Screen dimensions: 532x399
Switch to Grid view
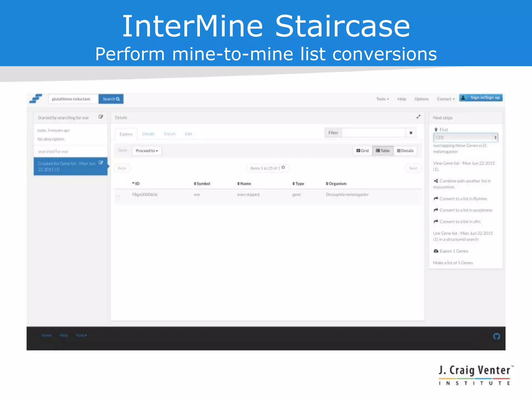(362, 151)
